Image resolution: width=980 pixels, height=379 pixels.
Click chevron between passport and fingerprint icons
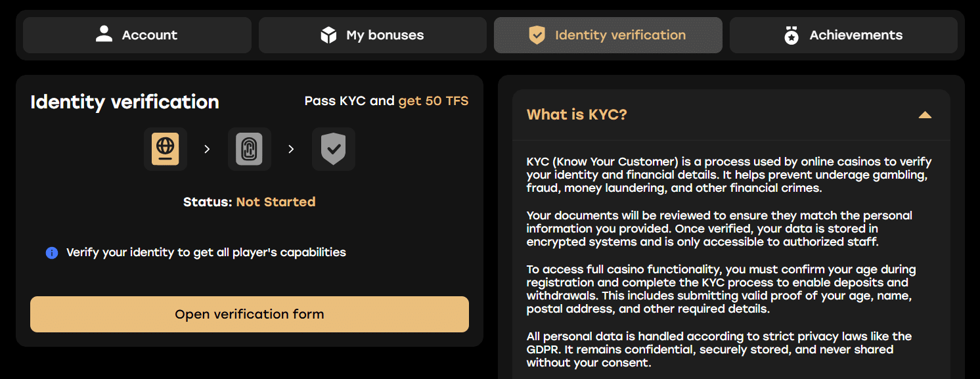pos(207,149)
